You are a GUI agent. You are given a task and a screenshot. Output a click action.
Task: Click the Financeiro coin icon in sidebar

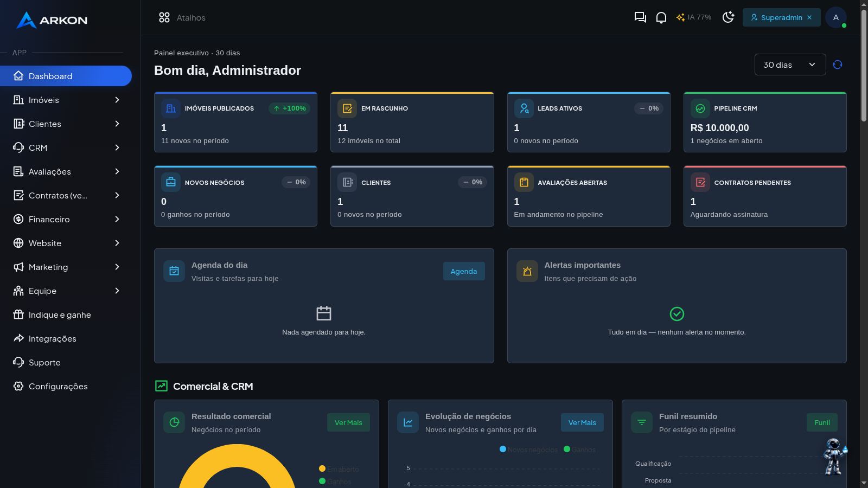(18, 219)
